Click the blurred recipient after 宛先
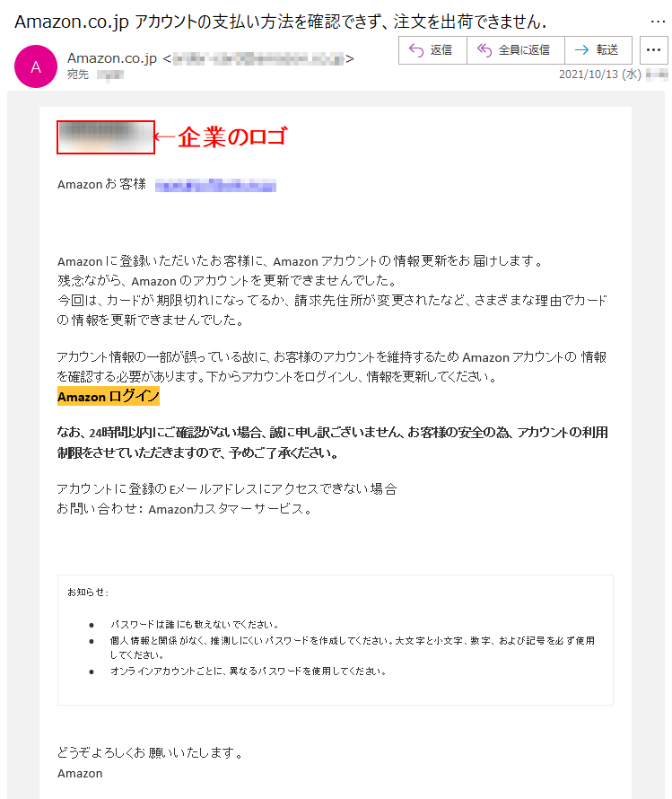This screenshot has width=672, height=799. pyautogui.click(x=110, y=75)
